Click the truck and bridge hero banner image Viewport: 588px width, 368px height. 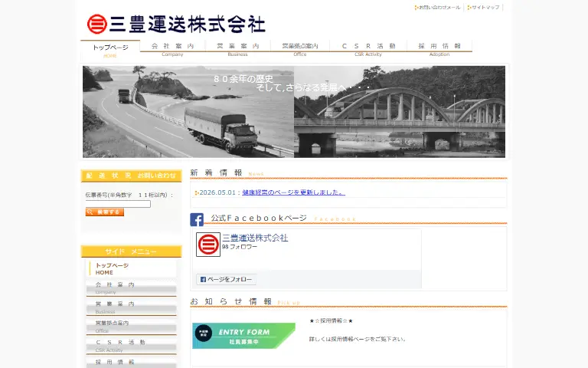click(294, 112)
